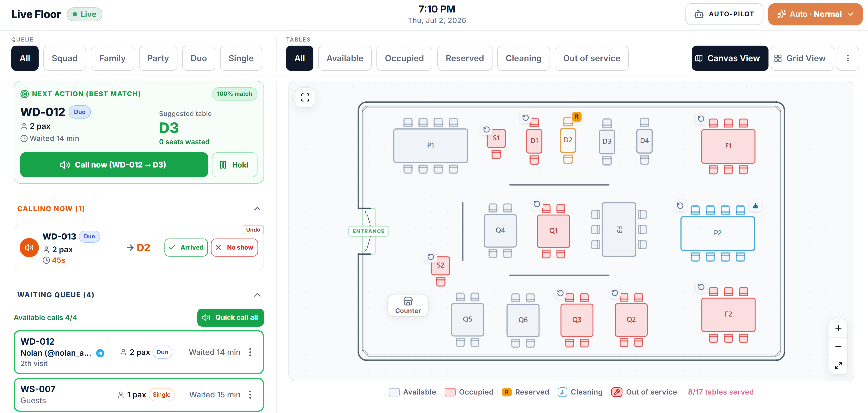Filter queue by Family

coord(112,58)
